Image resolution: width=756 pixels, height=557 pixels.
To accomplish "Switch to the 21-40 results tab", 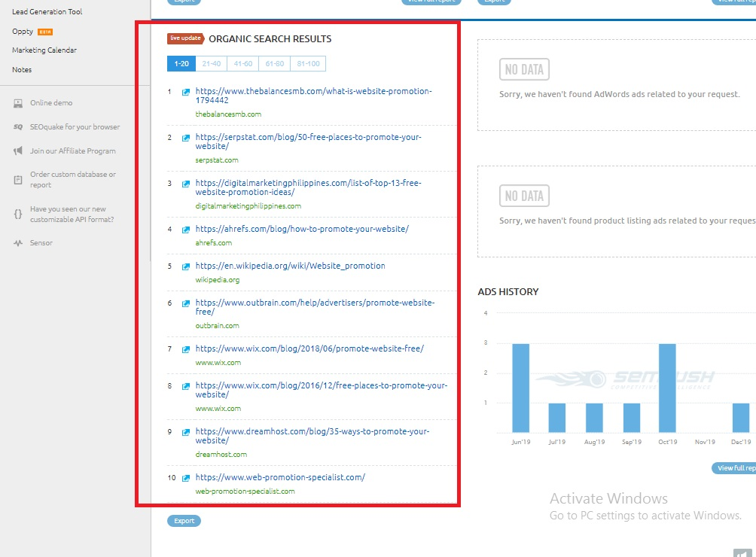I will (211, 63).
